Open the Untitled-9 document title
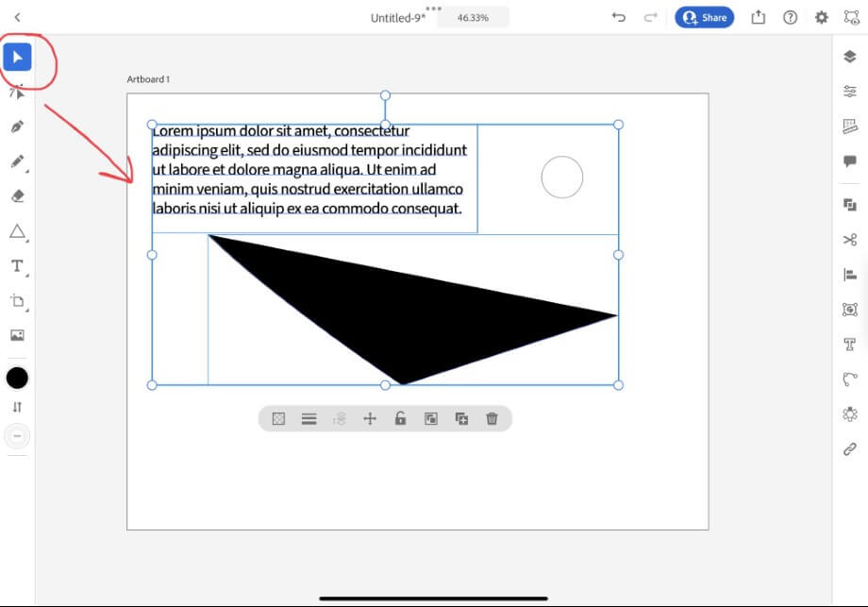The image size is (868, 607). 398,18
